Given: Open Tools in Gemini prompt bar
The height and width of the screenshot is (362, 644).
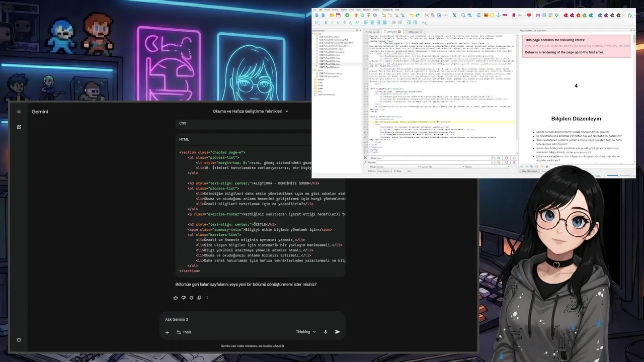Looking at the screenshot, I should point(184,332).
